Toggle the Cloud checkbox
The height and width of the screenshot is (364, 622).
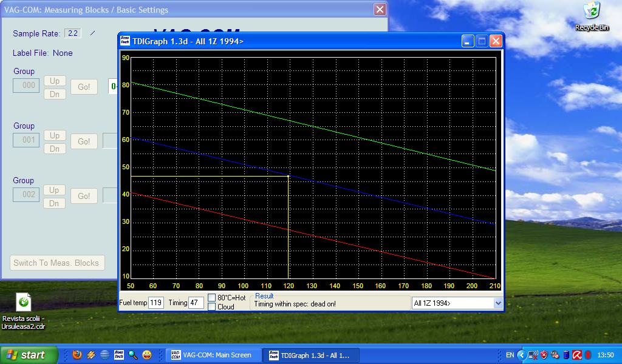212,306
